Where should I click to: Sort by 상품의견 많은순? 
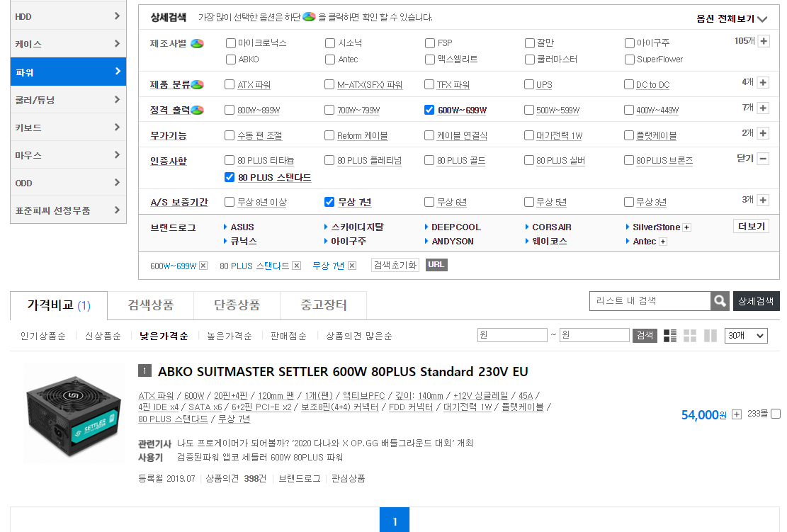coord(359,336)
